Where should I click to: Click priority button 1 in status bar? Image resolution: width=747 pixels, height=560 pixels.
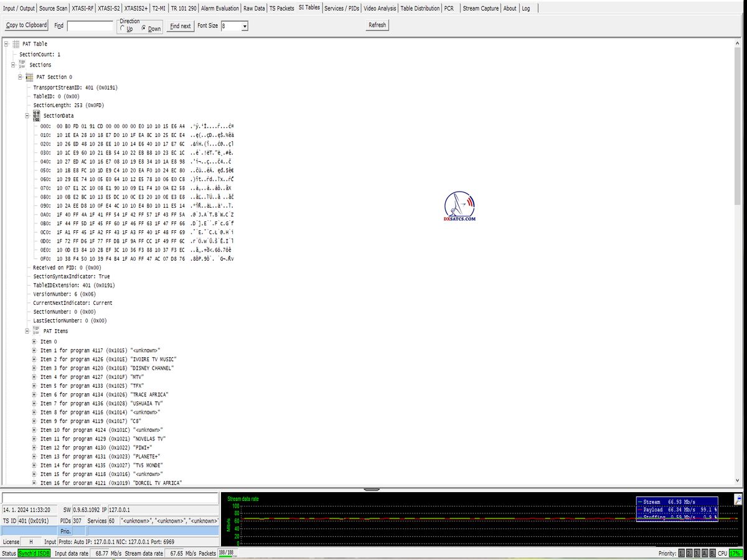click(x=682, y=553)
